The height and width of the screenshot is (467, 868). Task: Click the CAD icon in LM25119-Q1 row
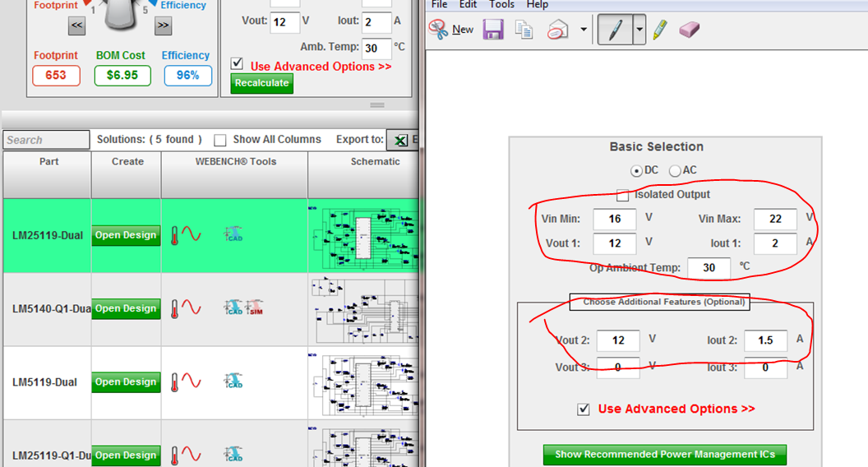click(233, 454)
